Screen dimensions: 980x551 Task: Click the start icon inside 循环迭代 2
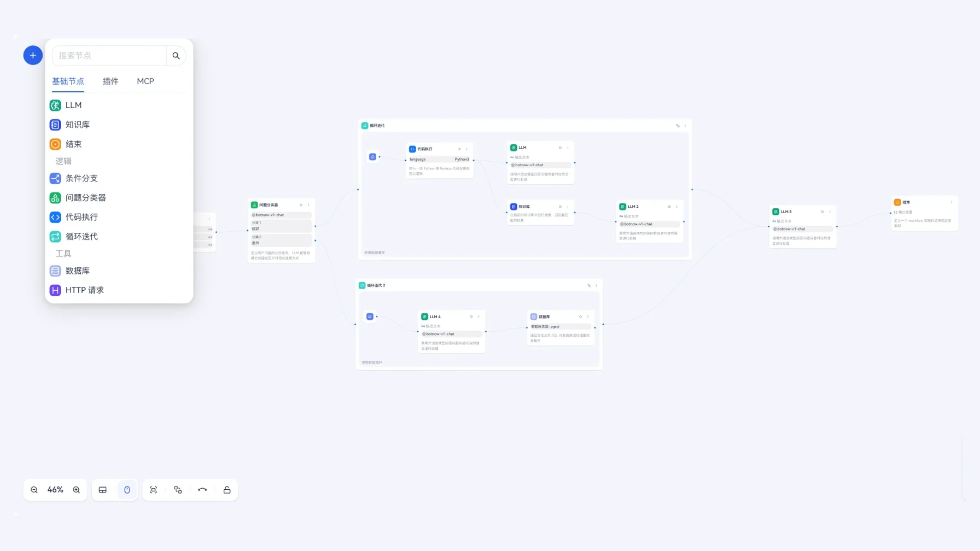pos(370,316)
